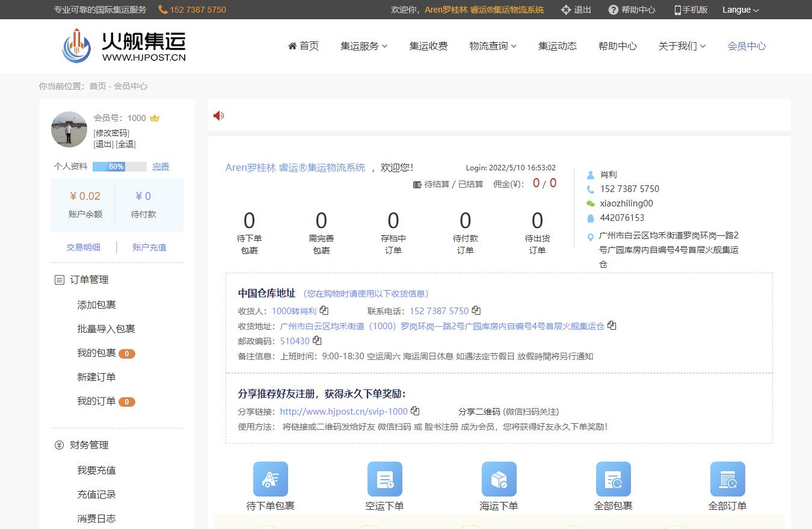The height and width of the screenshot is (529, 812).
Task: Open 批量导入包裹 in sidebar
Action: click(106, 329)
